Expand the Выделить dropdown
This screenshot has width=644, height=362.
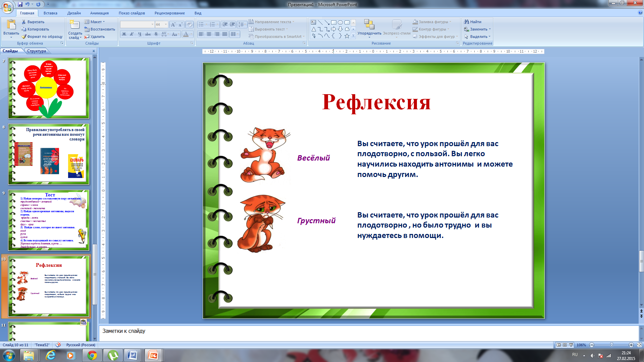(x=489, y=37)
